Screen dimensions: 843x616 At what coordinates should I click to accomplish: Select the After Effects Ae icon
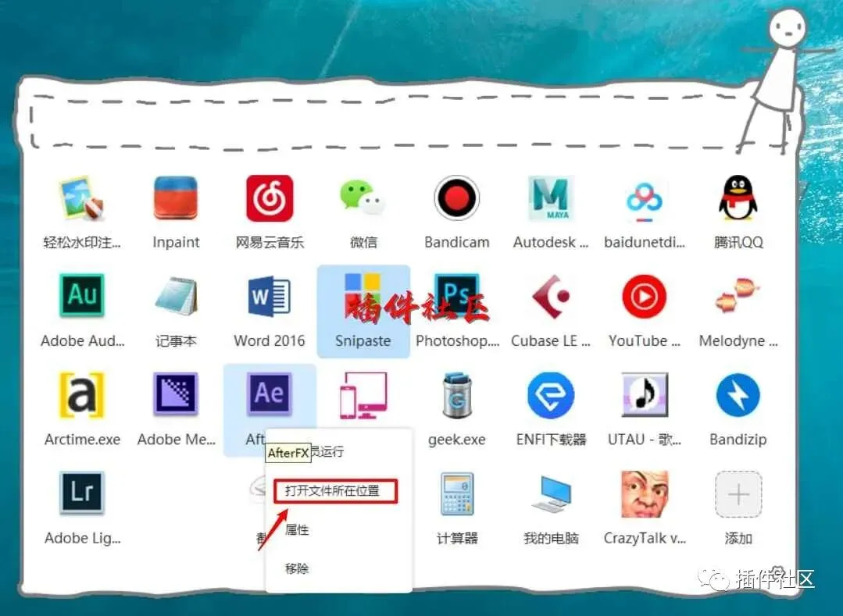tap(270, 394)
